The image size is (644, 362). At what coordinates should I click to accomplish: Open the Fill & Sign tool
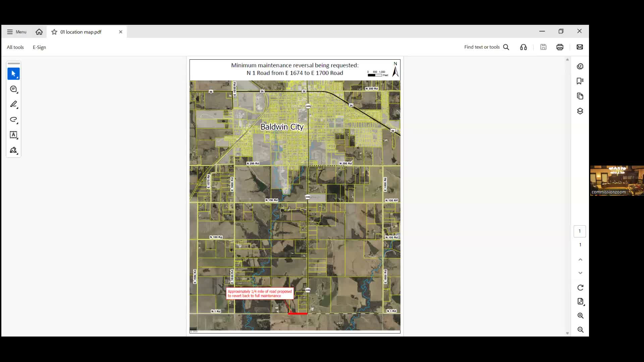pos(13,150)
